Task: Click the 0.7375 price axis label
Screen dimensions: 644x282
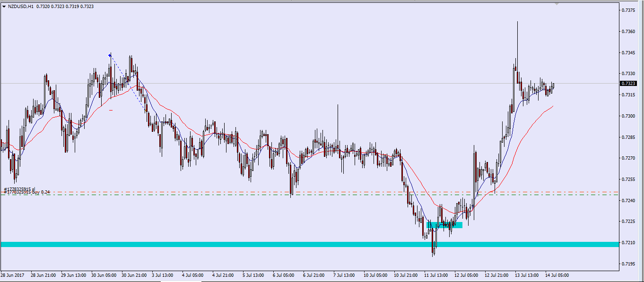Action: point(628,10)
